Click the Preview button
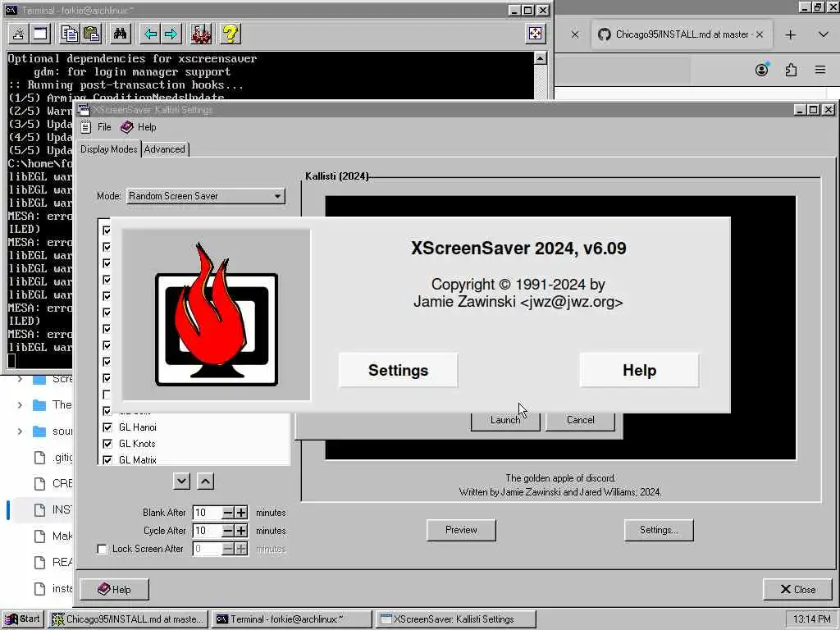840x630 pixels. click(461, 530)
